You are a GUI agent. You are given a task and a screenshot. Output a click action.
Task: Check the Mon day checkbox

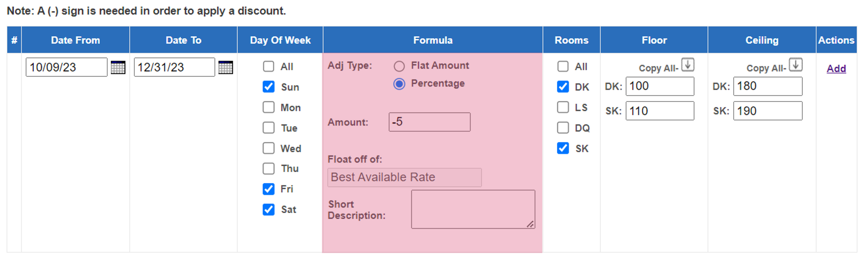coord(268,107)
